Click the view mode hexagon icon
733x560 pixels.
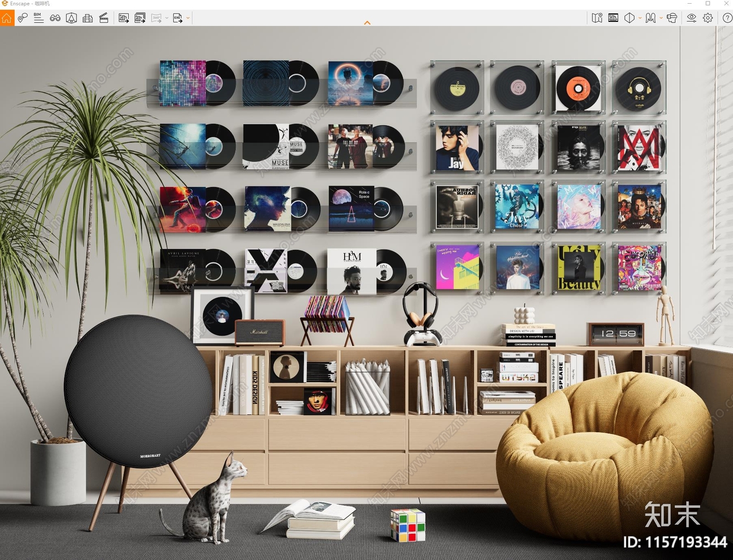629,18
